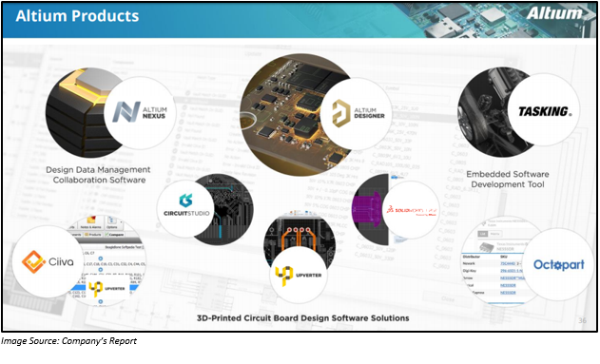Image resolution: width=600 pixels, height=364 pixels.
Task: Click the TASKING logo circle
Action: point(544,110)
